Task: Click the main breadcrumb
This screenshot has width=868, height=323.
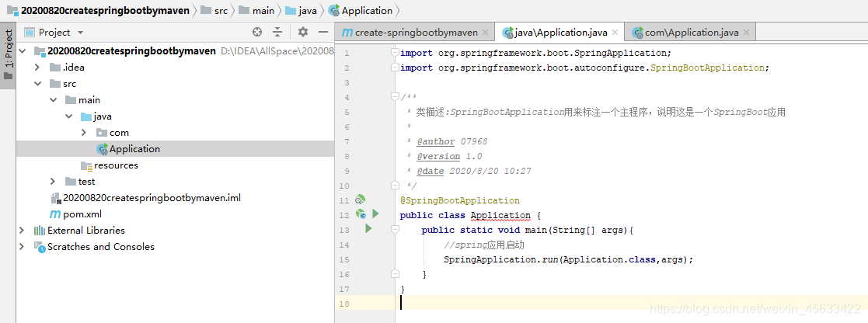Action: tap(256, 11)
